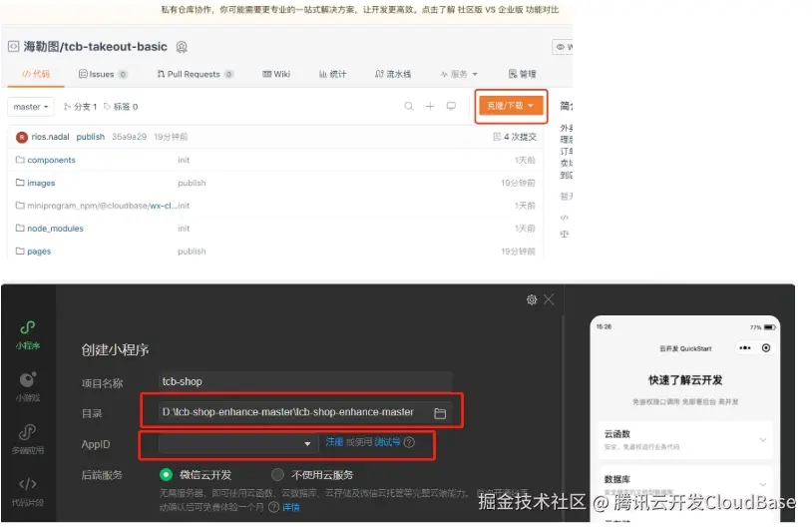Select 小游戏 in the sidebar
Screen dimensions: 812x528
(x=28, y=387)
